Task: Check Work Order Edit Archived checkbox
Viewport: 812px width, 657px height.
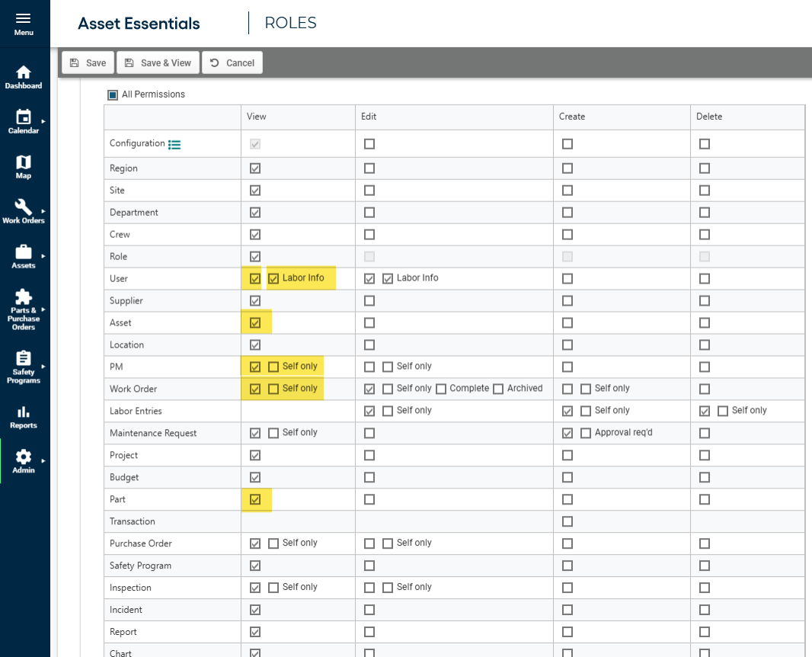Action: [x=498, y=389]
